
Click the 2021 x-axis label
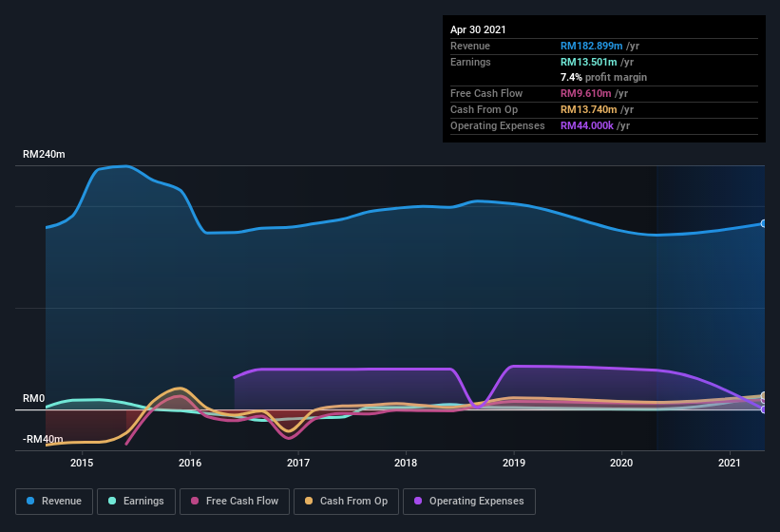pos(730,463)
